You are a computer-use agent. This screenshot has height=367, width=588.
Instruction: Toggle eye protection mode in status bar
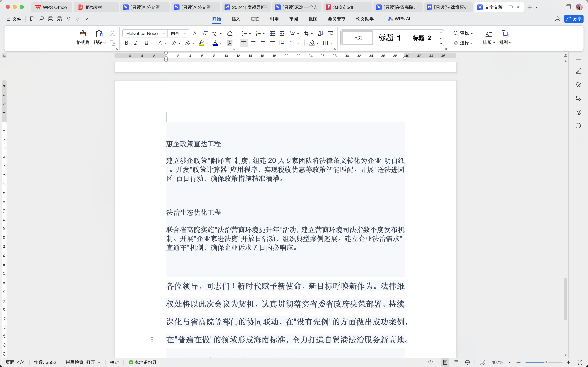(430, 362)
